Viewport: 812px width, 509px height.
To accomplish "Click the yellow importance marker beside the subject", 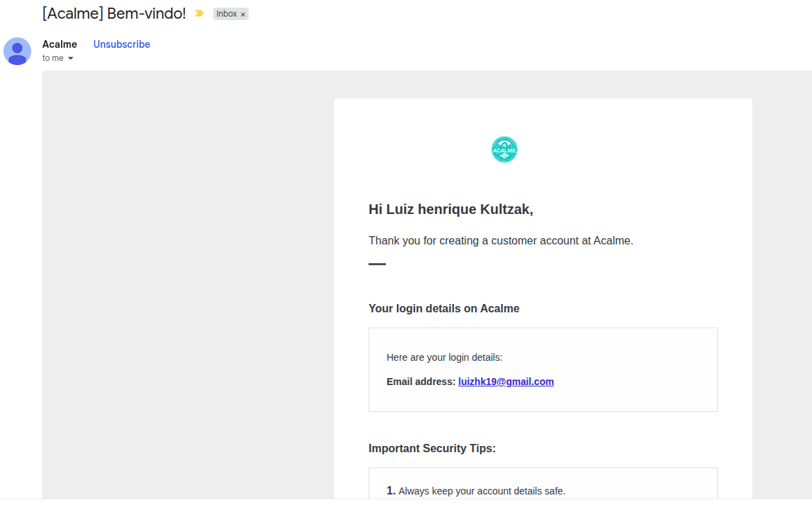I will pos(199,13).
